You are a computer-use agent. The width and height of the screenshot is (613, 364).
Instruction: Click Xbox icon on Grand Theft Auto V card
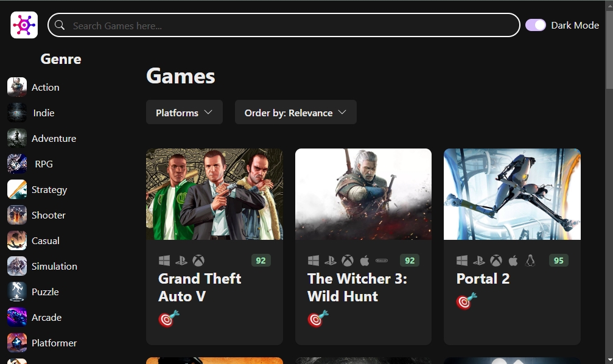(198, 261)
